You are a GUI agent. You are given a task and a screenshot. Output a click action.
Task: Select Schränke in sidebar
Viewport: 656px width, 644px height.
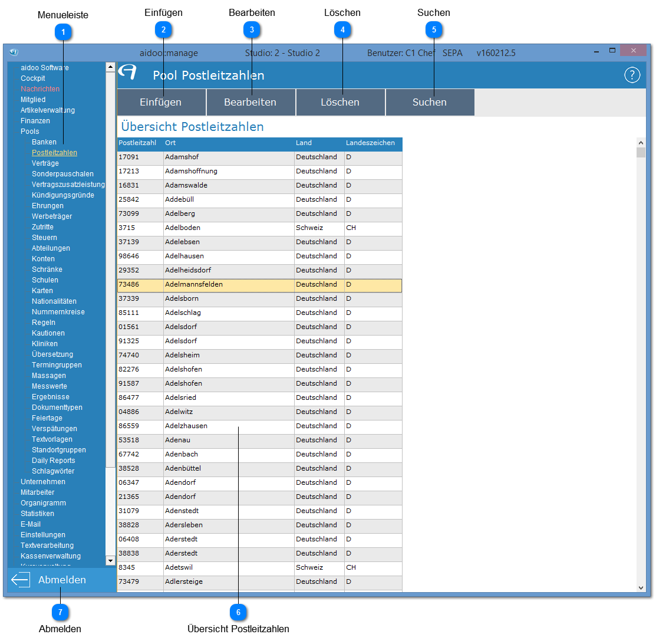[47, 270]
